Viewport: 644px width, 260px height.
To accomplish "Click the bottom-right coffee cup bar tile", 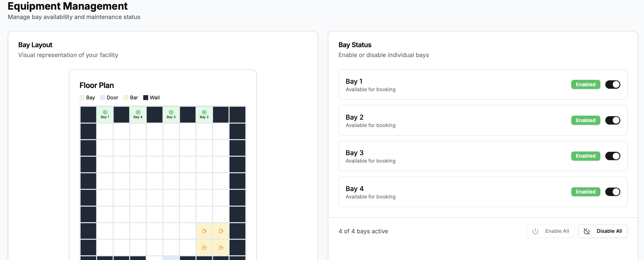I will click(x=220, y=247).
